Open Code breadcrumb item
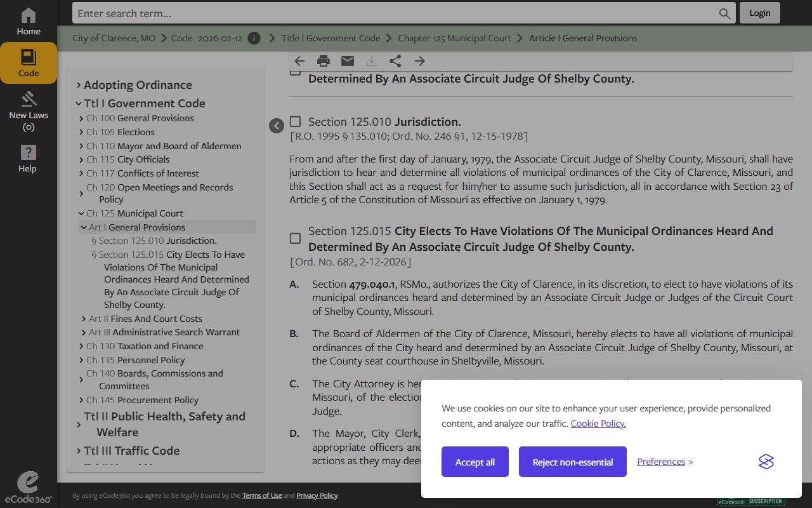This screenshot has height=508, width=812. 181,38
